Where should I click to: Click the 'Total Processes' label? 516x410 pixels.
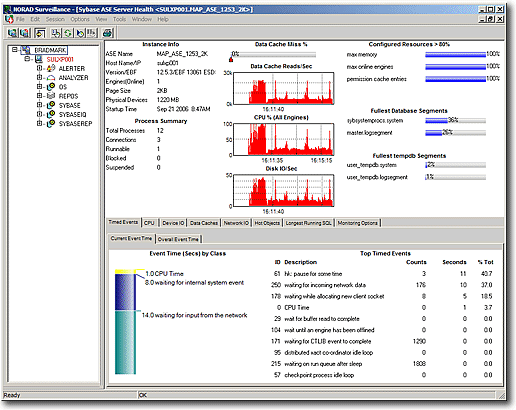tap(125, 131)
